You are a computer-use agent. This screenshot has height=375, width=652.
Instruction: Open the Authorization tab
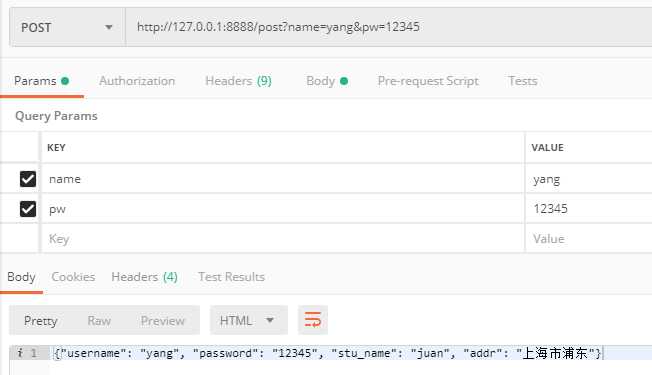pos(137,81)
